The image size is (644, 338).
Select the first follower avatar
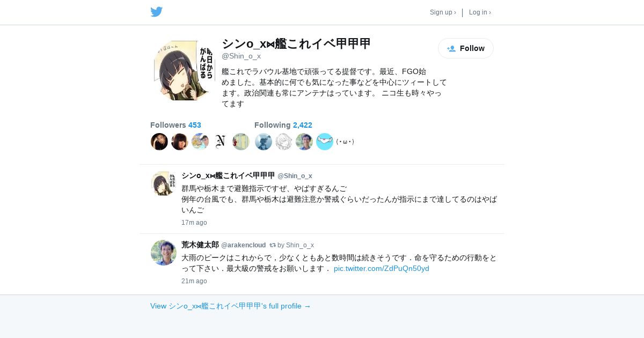click(x=159, y=142)
